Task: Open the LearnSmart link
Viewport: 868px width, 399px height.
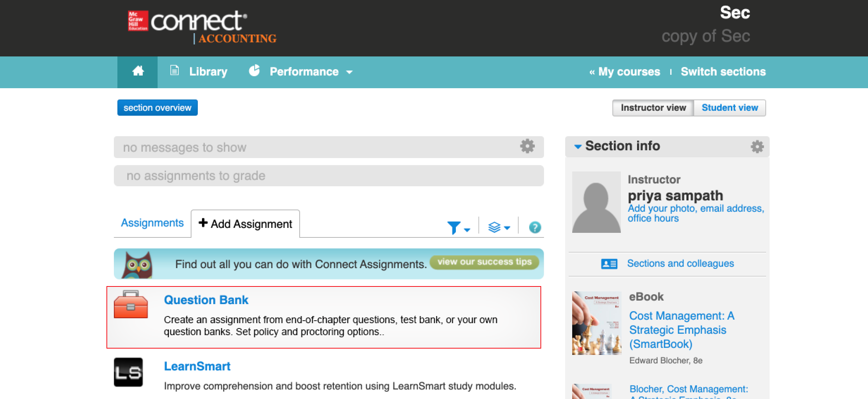Action: pyautogui.click(x=197, y=366)
